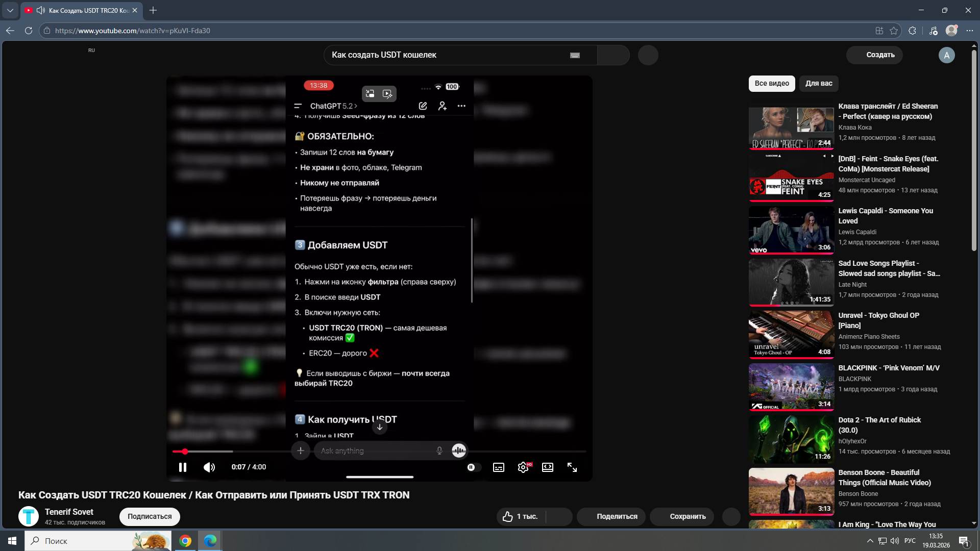Pause the video playback

pyautogui.click(x=183, y=467)
